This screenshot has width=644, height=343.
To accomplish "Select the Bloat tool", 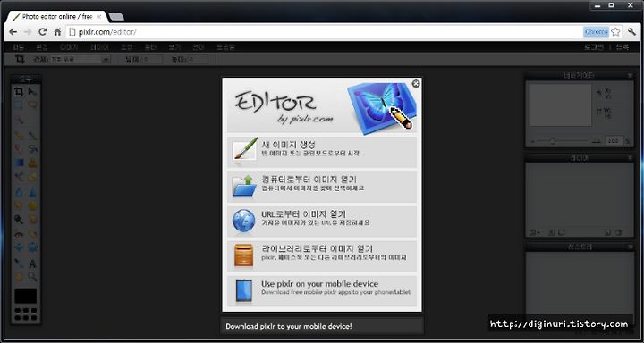I will [19, 247].
